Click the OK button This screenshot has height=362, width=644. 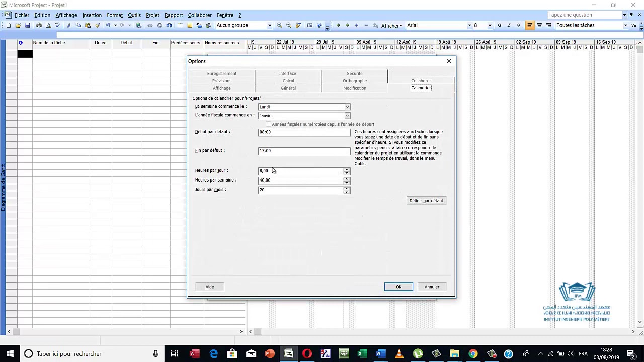(398, 287)
